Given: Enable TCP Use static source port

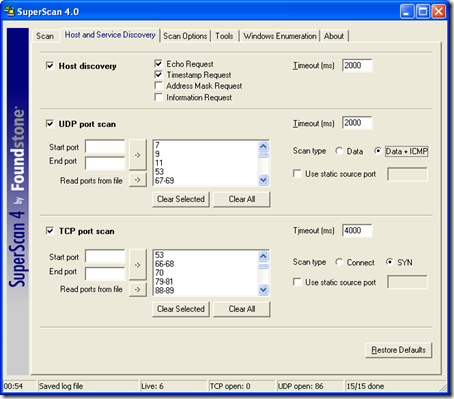Looking at the screenshot, I should click(x=297, y=282).
